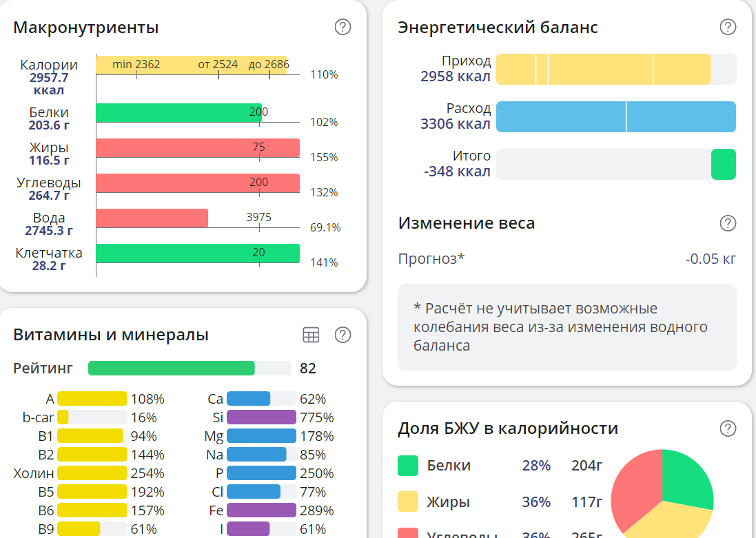
Task: Click the Вода intake bar
Action: point(152,217)
